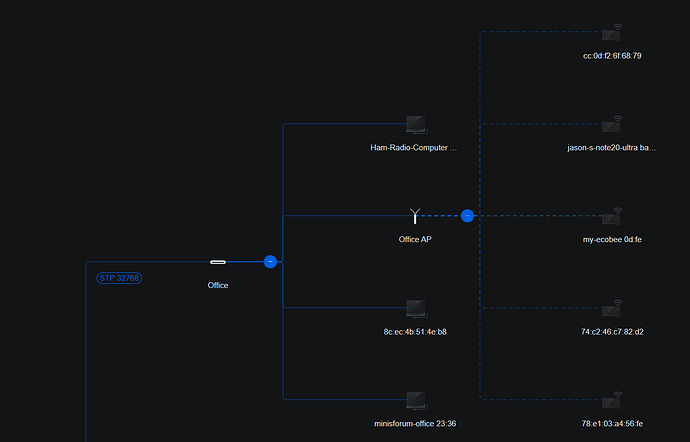Viewport: 690px width, 442px height.
Task: Click the Office switch device icon
Action: 218,262
